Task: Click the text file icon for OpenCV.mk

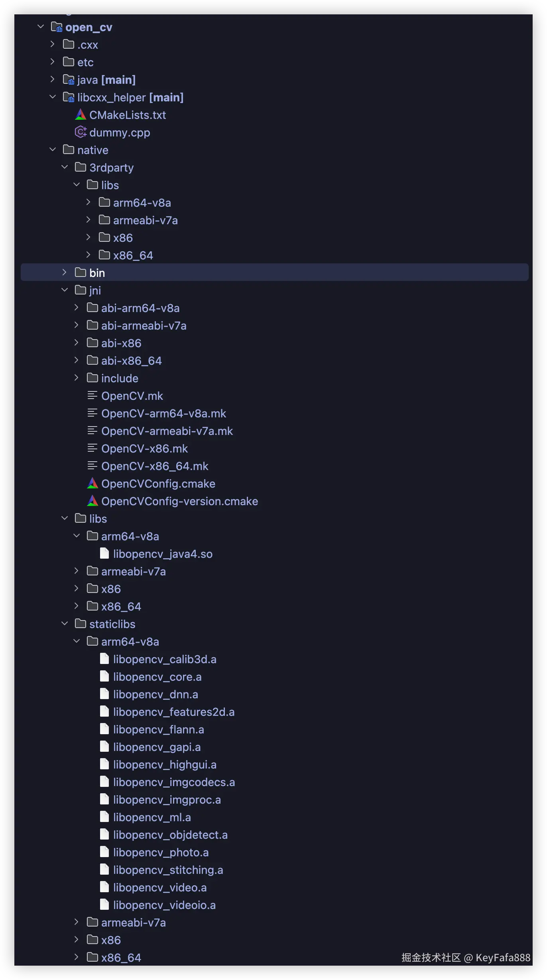Action: [x=92, y=396]
